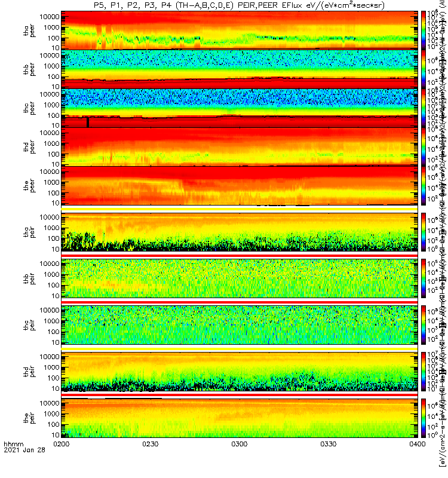Image resolution: width=448 pixels, height=478 pixels.
Task: Click the '2021 Jan 28' date label
Action: tap(24, 450)
